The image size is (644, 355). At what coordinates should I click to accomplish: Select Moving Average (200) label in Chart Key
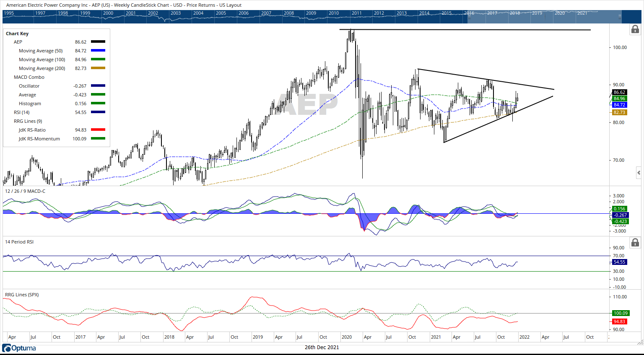(42, 68)
